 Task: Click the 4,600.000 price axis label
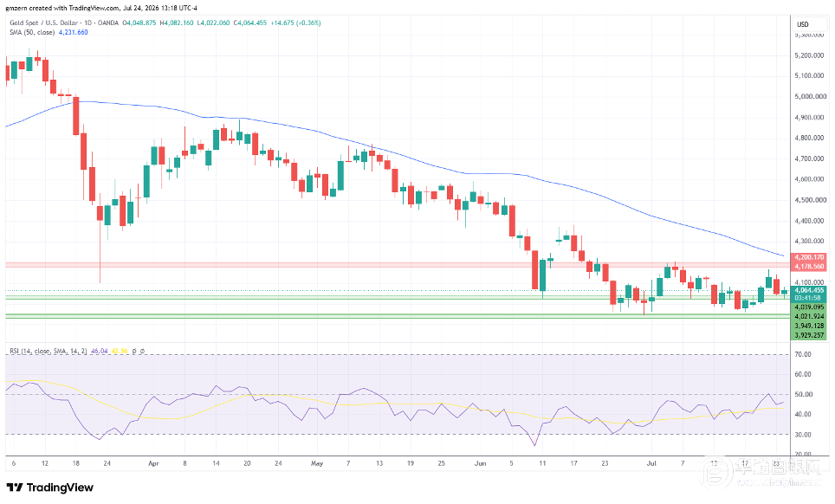click(x=810, y=179)
